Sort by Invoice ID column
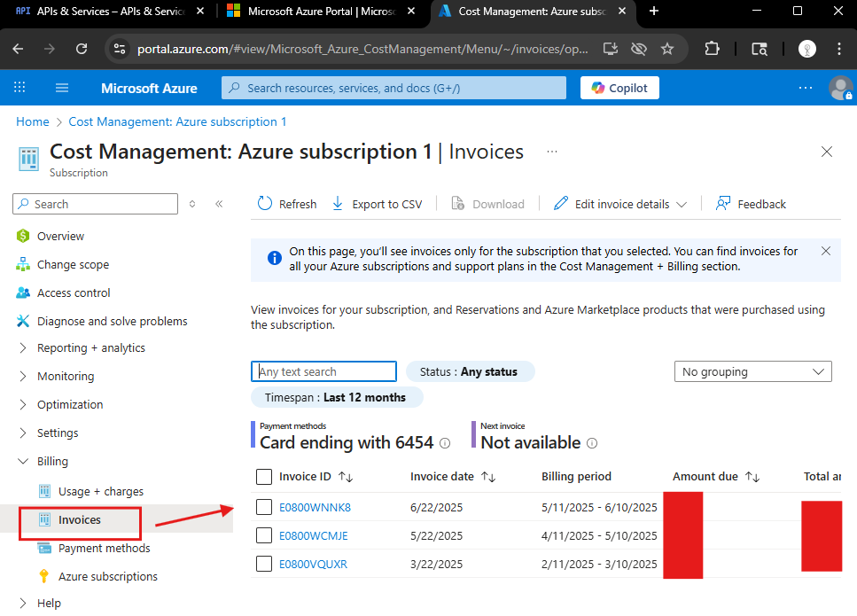This screenshot has width=857, height=616. click(316, 477)
